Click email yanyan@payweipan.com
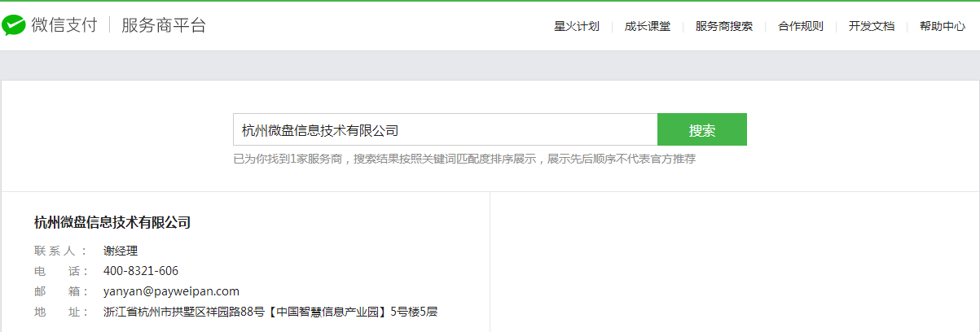This screenshot has width=980, height=332. coord(171,291)
